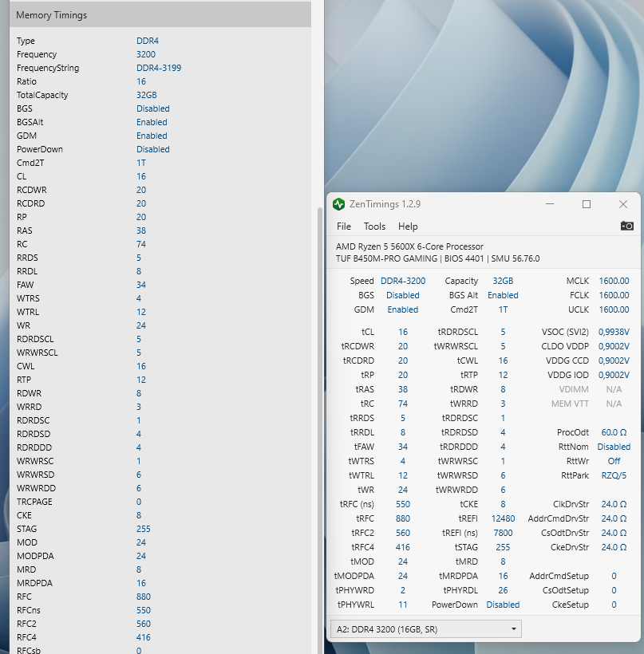Click the UCLK 1600.00 value
Screen dimensions: 644x654
click(614, 309)
